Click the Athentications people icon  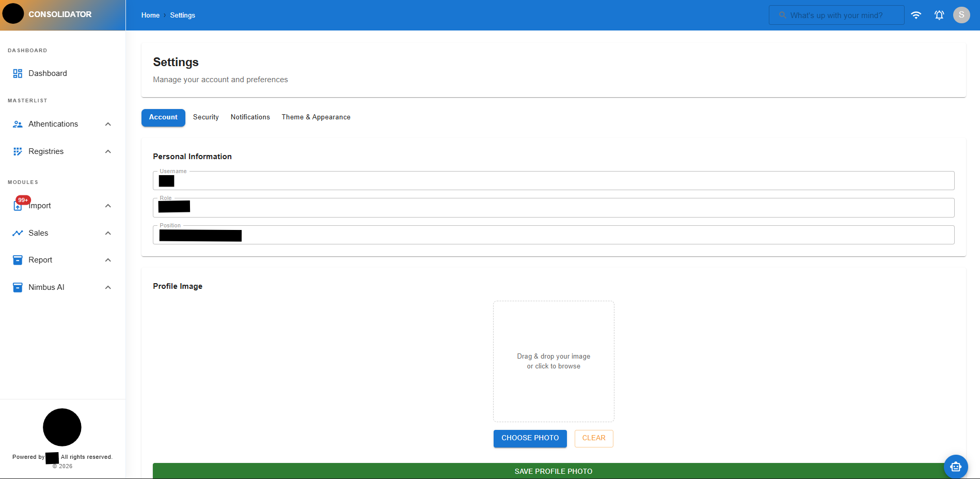click(17, 123)
